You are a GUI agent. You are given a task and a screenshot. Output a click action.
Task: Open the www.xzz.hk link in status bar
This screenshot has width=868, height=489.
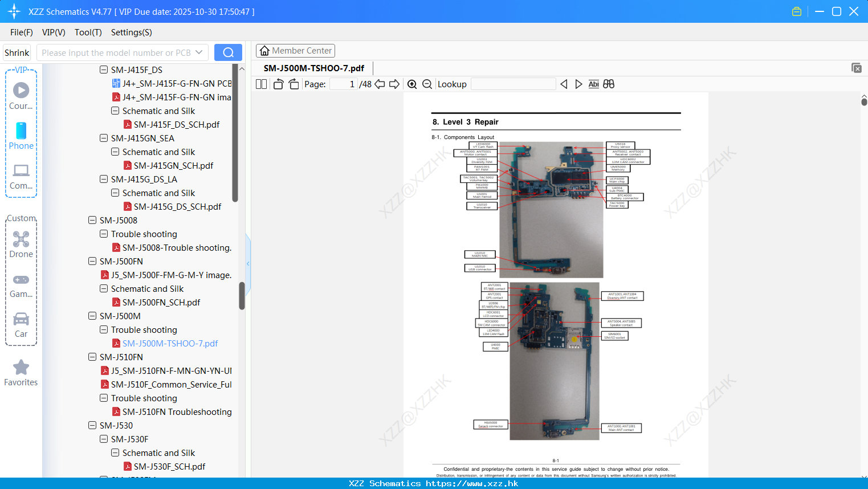click(472, 483)
